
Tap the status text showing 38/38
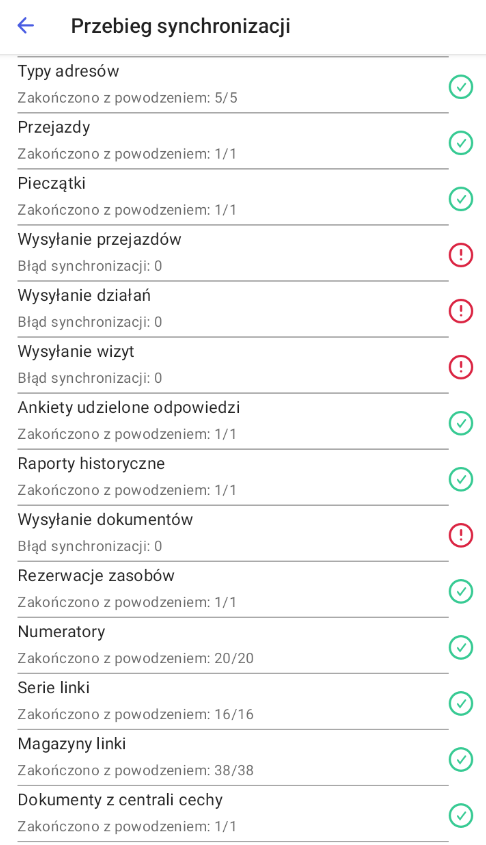135,771
